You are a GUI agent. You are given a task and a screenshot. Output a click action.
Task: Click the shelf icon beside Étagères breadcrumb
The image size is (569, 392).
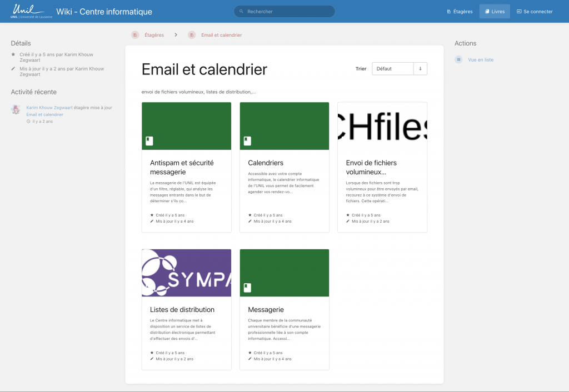[x=135, y=35]
